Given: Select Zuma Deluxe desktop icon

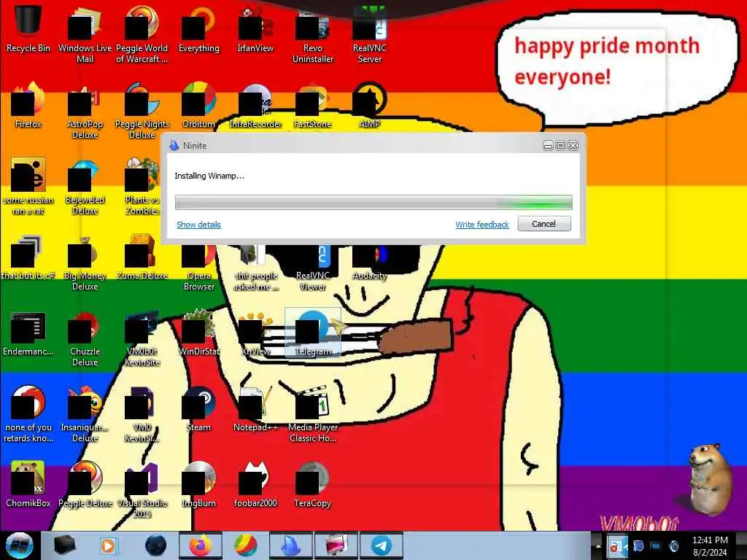Looking at the screenshot, I should point(142,256).
